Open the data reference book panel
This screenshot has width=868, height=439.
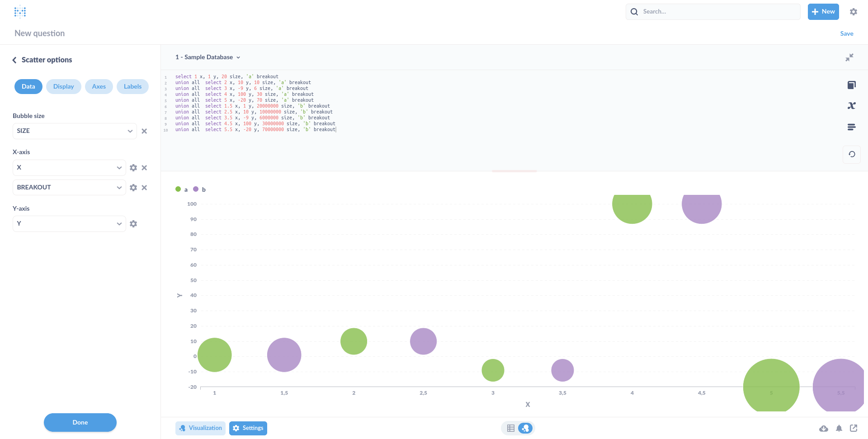coord(852,85)
